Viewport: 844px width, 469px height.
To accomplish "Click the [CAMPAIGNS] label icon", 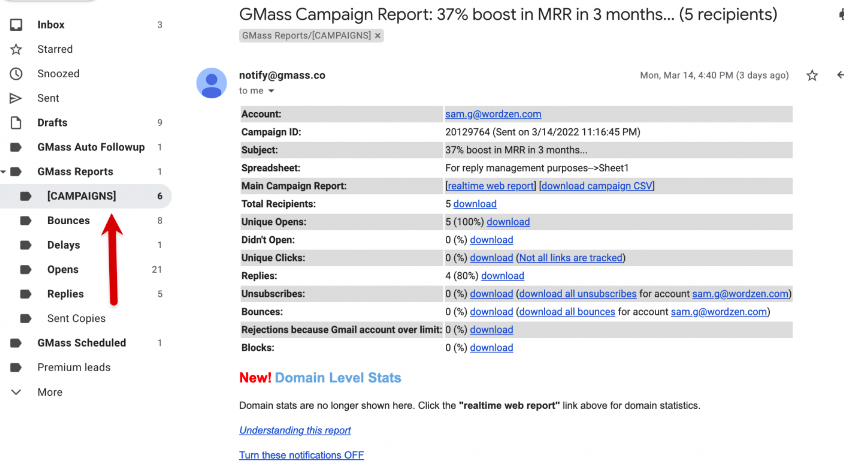I will pos(26,196).
